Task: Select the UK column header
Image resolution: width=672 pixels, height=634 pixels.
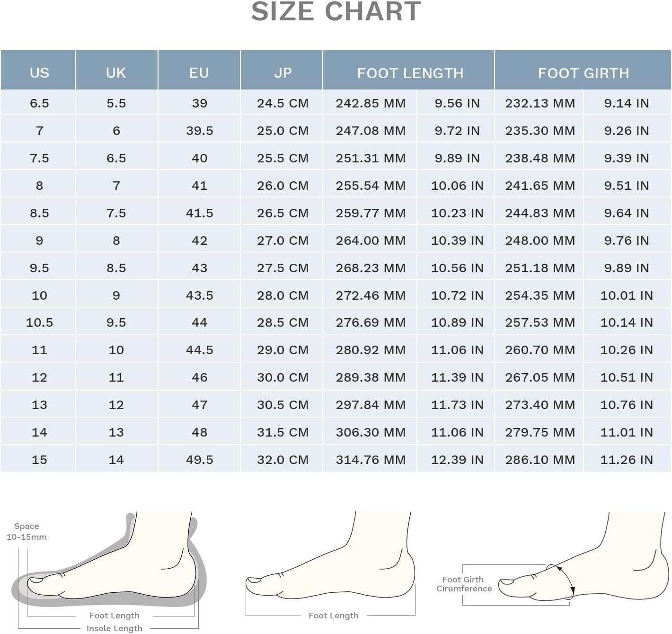Action: pos(116,72)
